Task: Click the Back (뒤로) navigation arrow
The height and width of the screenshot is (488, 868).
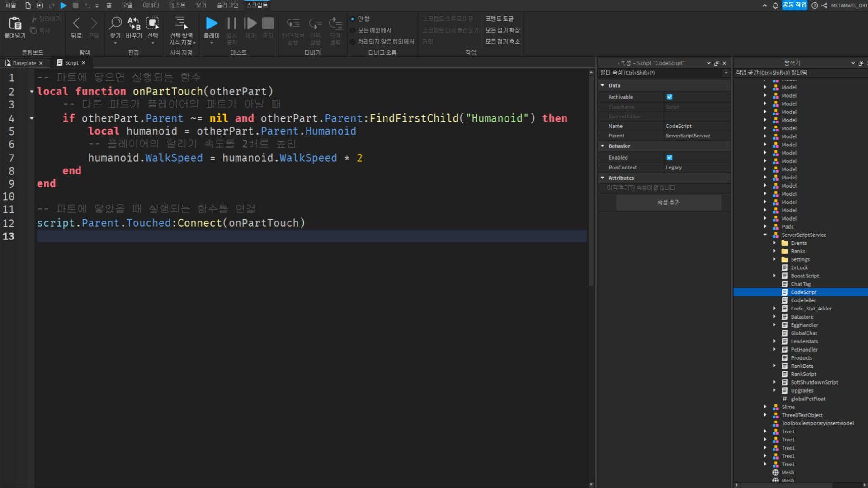Action: (x=76, y=23)
